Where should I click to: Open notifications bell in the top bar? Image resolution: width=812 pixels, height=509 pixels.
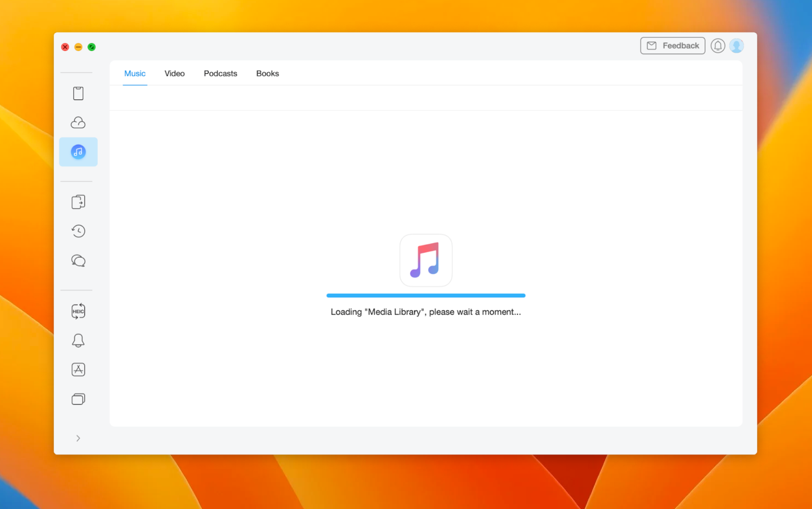pos(718,46)
